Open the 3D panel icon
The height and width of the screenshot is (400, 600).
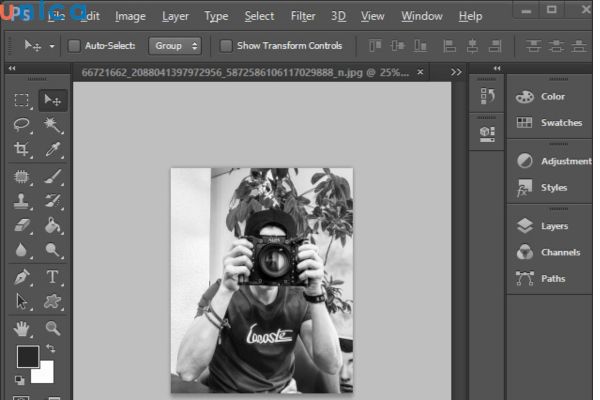click(487, 134)
